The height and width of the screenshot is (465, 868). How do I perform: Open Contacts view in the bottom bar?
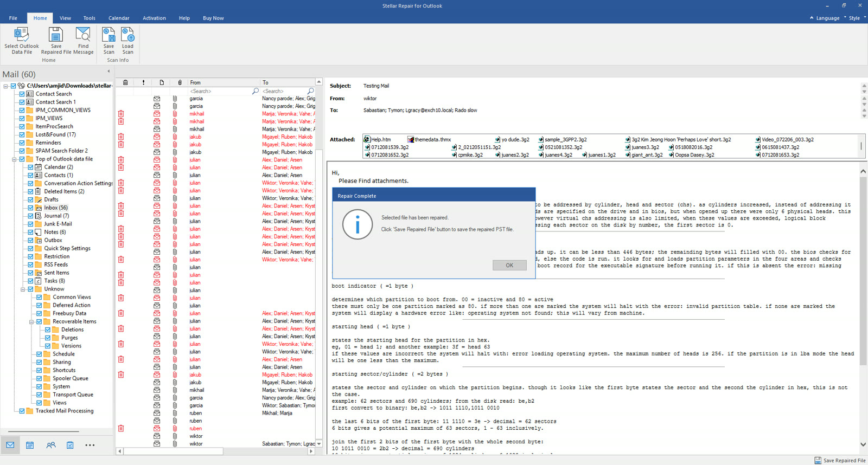coord(51,445)
